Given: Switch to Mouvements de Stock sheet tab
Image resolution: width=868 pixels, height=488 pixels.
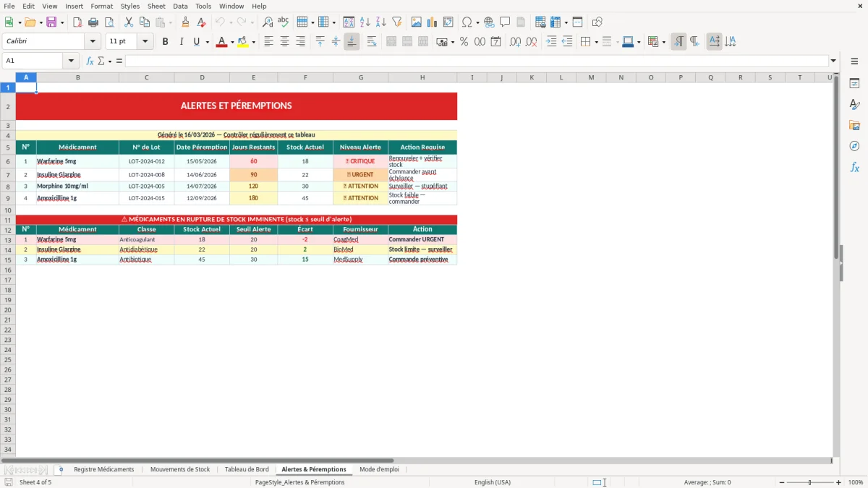Looking at the screenshot, I should pyautogui.click(x=180, y=469).
